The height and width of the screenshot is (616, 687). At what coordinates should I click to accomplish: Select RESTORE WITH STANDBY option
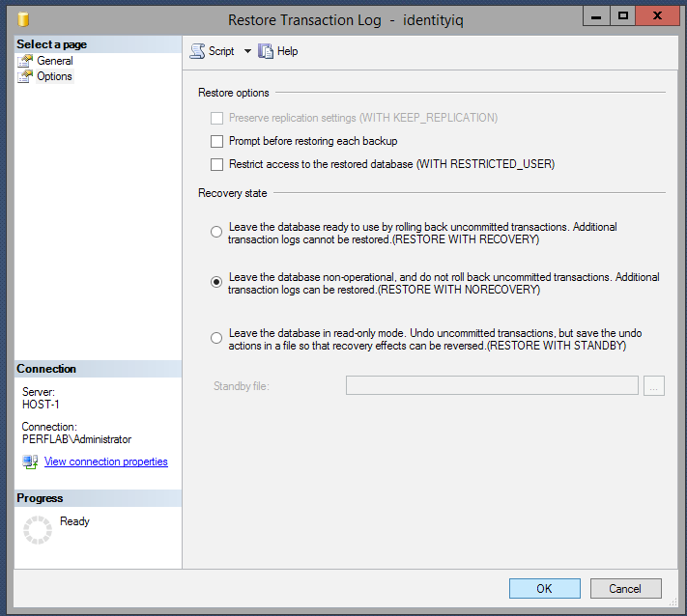(x=216, y=338)
